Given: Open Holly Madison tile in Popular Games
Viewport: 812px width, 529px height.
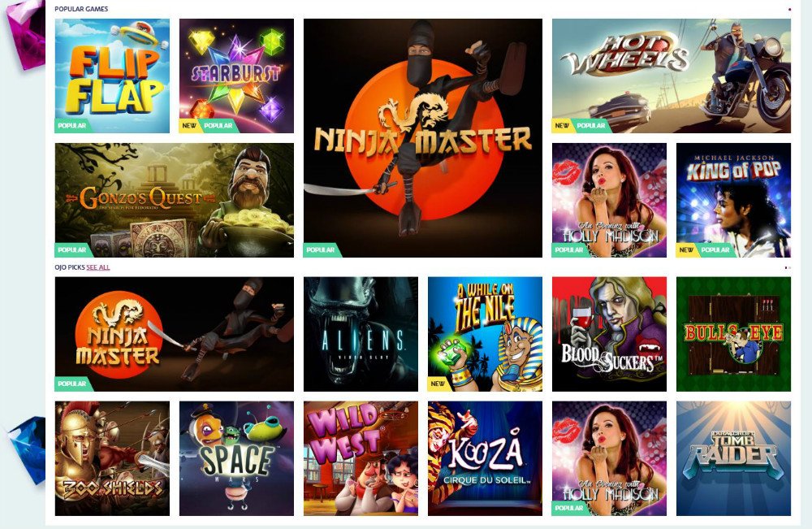Looking at the screenshot, I should click(x=609, y=200).
